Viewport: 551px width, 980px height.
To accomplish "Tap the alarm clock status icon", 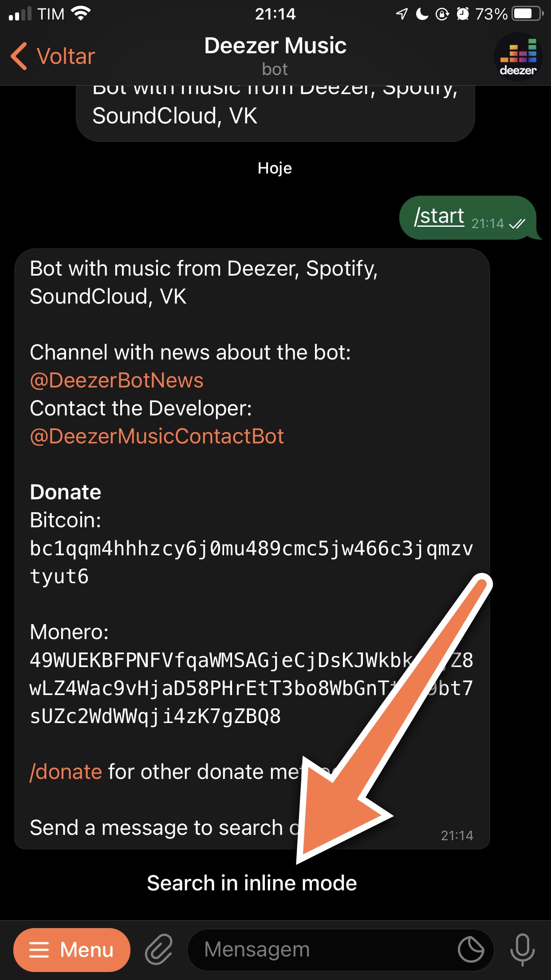I will point(463,14).
